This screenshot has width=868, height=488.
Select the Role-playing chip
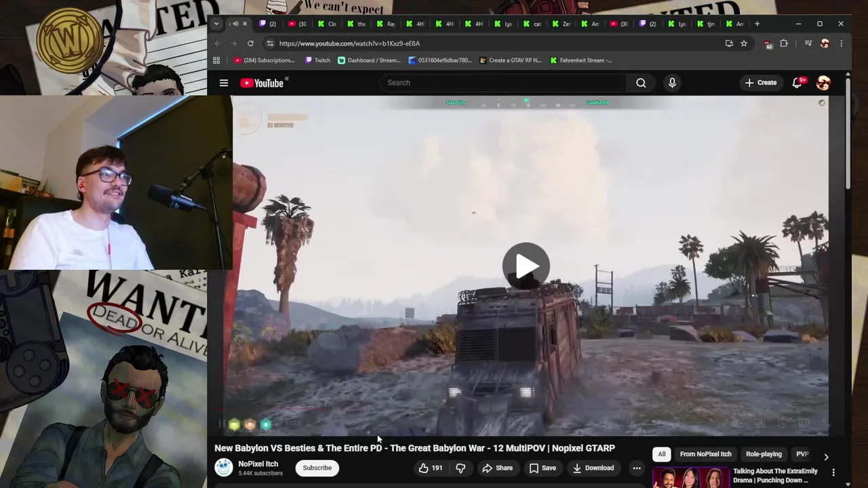coord(764,454)
